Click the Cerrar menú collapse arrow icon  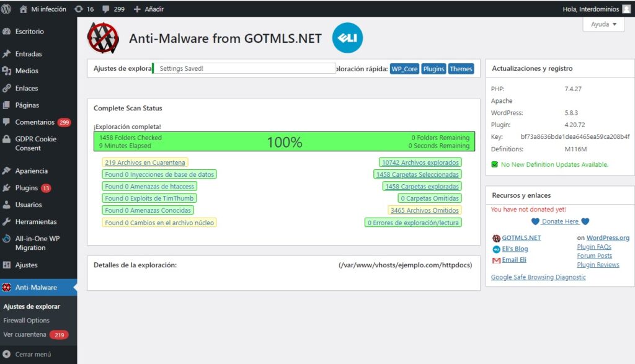(x=6, y=354)
